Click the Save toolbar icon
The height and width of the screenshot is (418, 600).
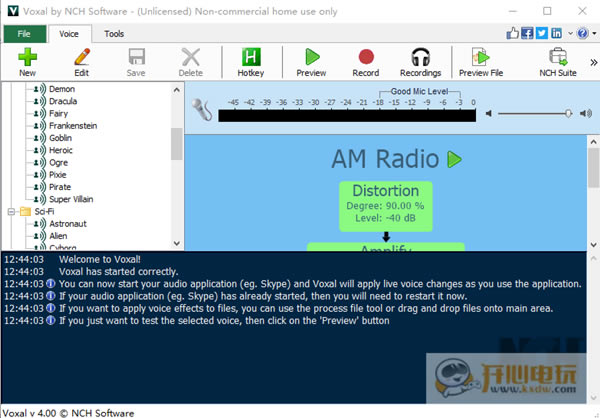(136, 62)
